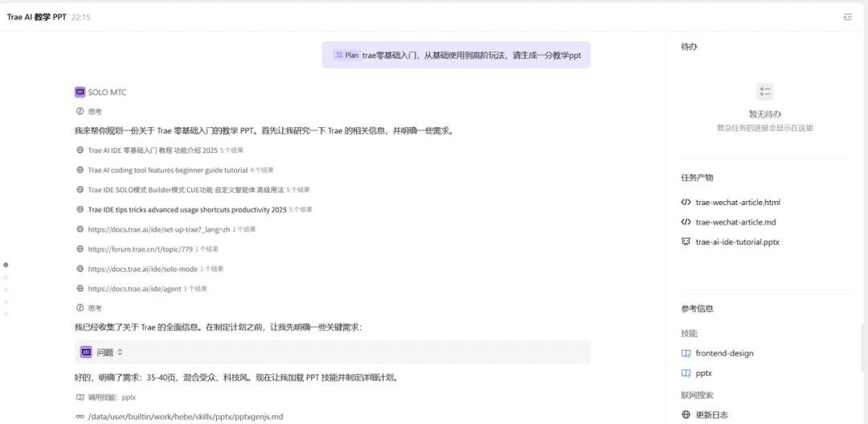
Task: Click globe icon beside 'Trae IDE tips tricks'
Action: (80, 209)
